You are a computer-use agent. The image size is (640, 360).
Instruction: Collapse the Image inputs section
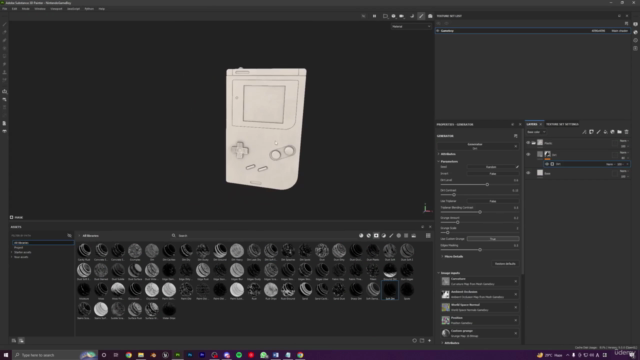439,273
